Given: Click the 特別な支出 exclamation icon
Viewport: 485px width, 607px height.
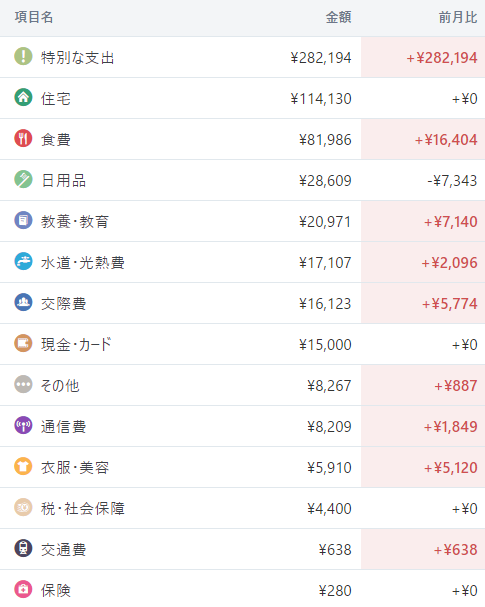Looking at the screenshot, I should [x=23, y=56].
